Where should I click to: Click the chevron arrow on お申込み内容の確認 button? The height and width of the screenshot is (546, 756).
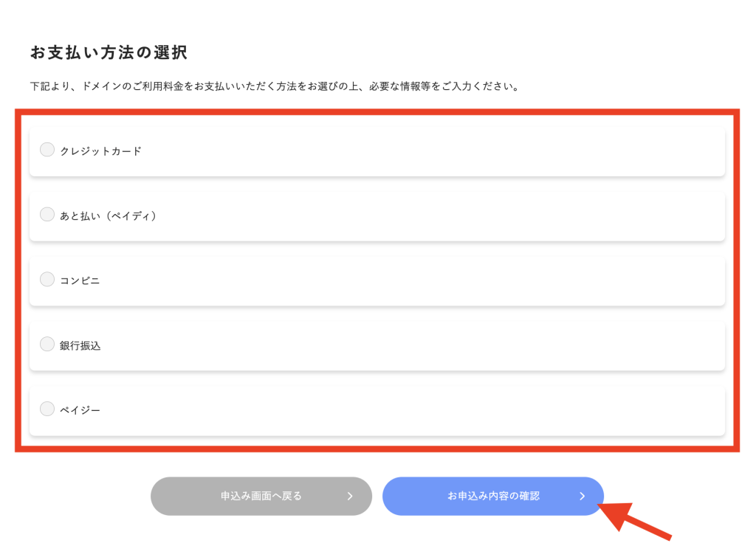click(x=582, y=496)
